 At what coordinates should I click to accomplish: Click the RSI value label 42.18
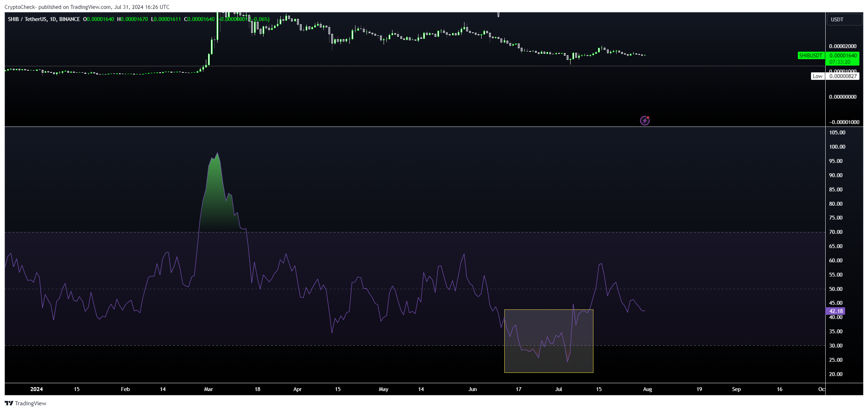(836, 311)
